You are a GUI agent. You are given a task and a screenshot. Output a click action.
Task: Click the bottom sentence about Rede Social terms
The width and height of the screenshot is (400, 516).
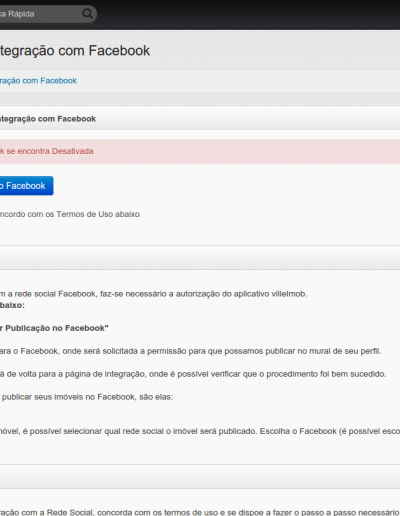tap(200, 512)
